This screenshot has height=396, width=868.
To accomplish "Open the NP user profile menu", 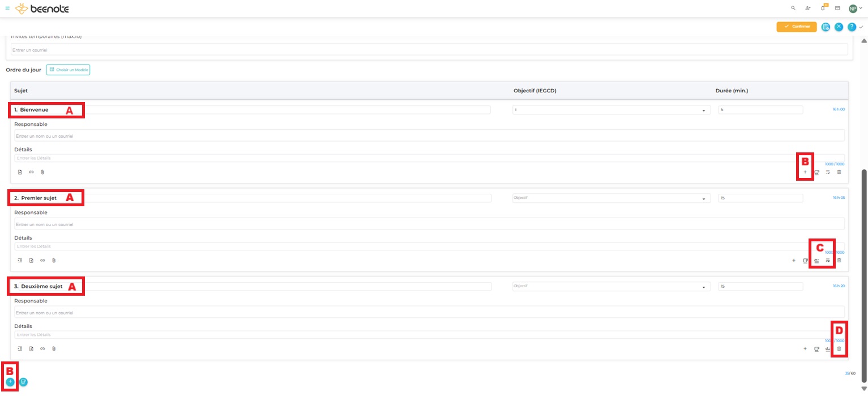I will (x=855, y=8).
